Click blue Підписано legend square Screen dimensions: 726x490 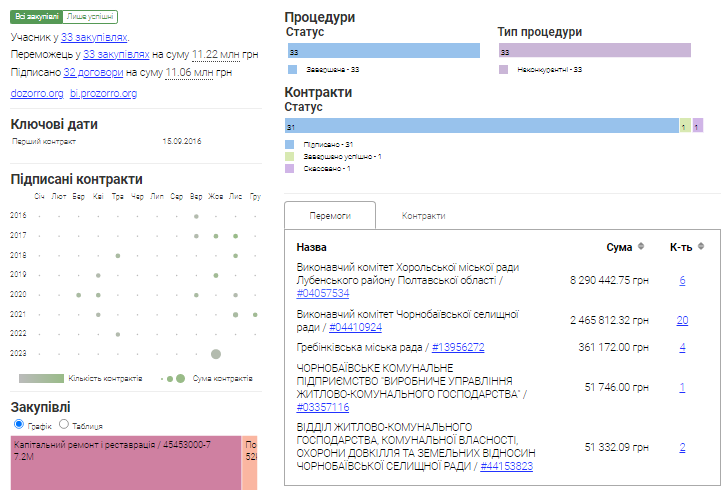click(290, 145)
